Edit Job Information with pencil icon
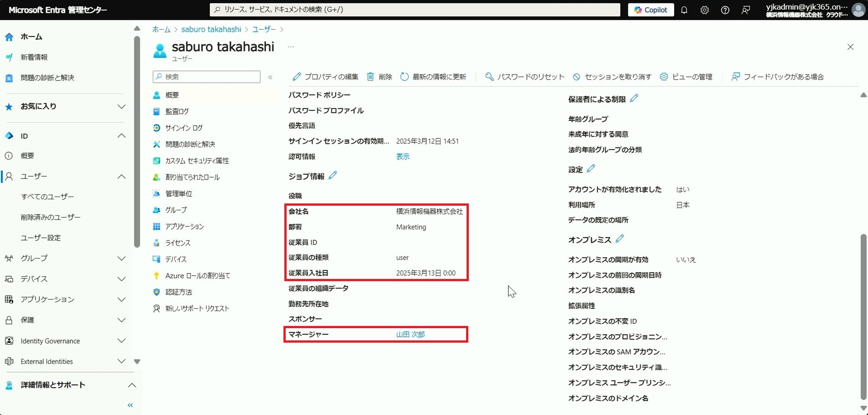 [333, 175]
